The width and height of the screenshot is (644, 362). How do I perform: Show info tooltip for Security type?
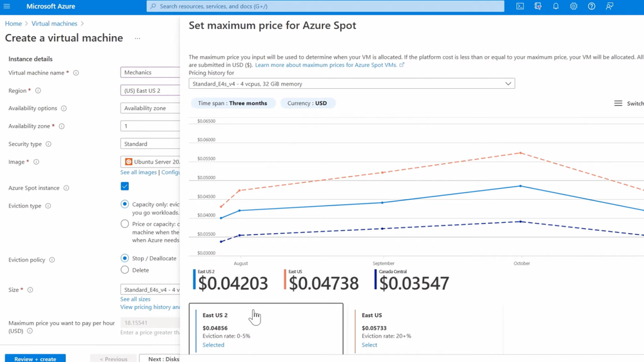48,144
